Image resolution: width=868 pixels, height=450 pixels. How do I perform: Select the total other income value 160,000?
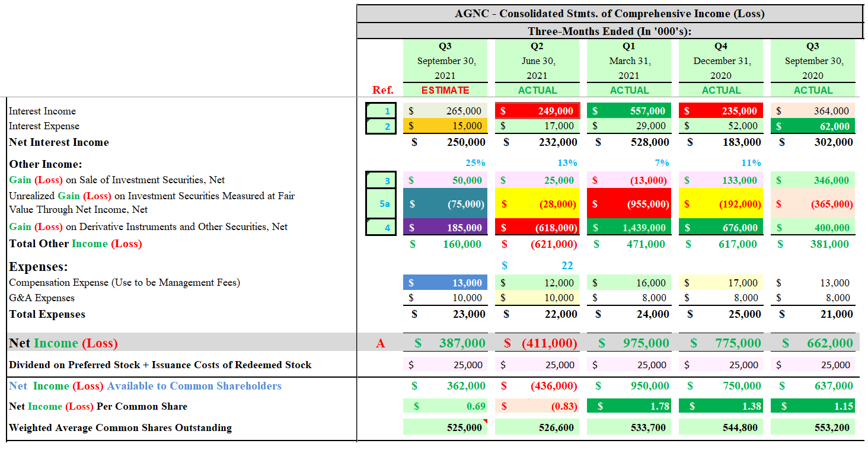point(462,244)
